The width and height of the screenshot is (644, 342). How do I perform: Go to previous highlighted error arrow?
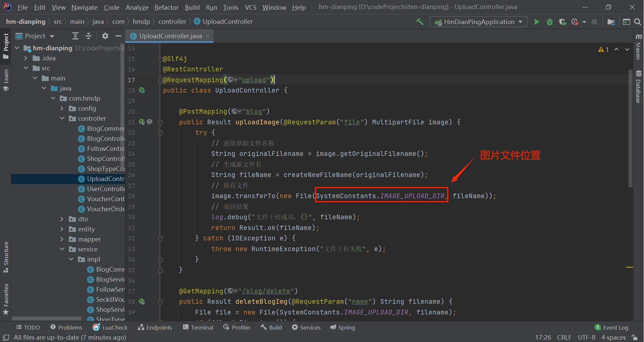(617, 49)
